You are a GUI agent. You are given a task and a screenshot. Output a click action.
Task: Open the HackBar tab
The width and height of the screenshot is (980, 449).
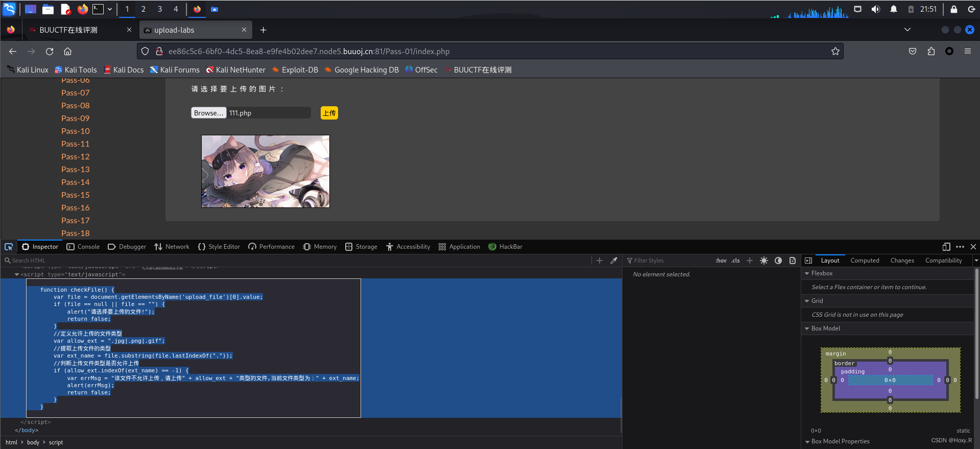click(505, 247)
